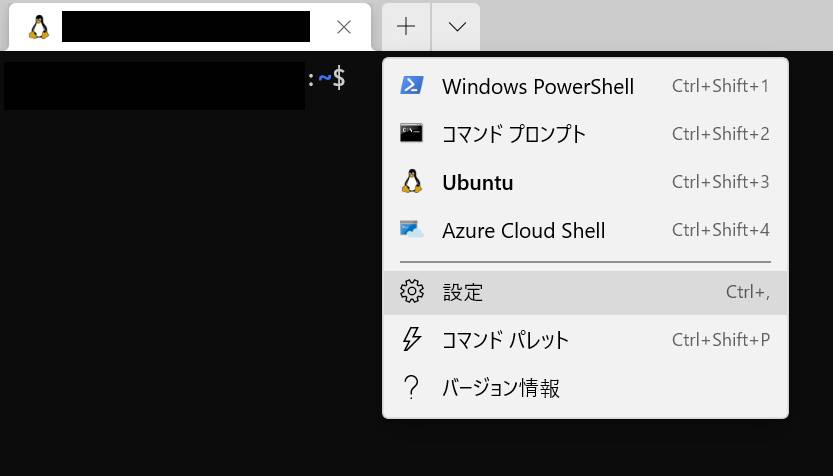Click the PowerShell icon in the menu
The height and width of the screenshot is (476, 833).
(x=411, y=86)
